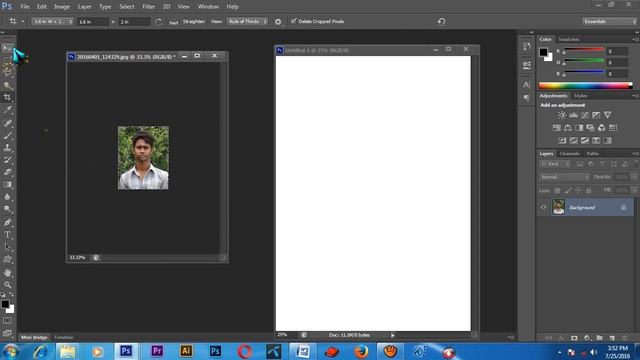Image resolution: width=640 pixels, height=360 pixels.
Task: Toggle lock image pixels brush icon
Action: [568, 191]
